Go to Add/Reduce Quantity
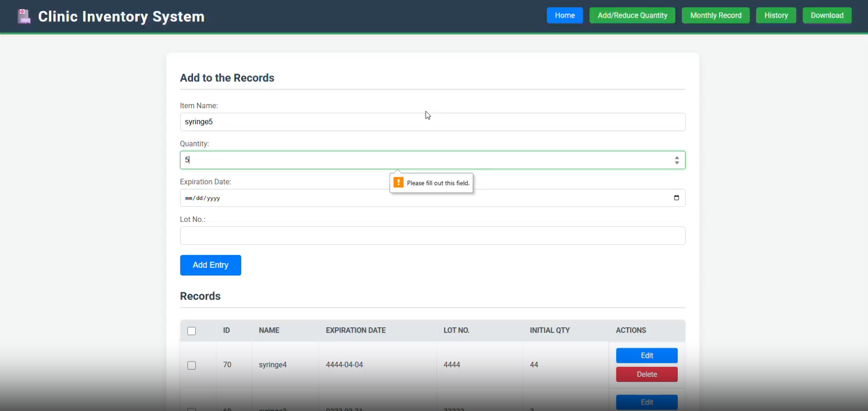Image resolution: width=868 pixels, height=411 pixels. tap(632, 15)
